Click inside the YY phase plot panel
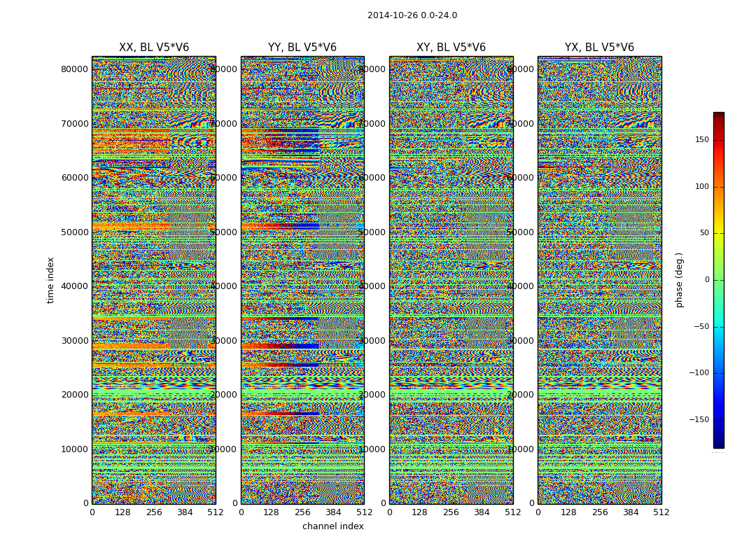The height and width of the screenshot is (560, 735). pyautogui.click(x=302, y=280)
